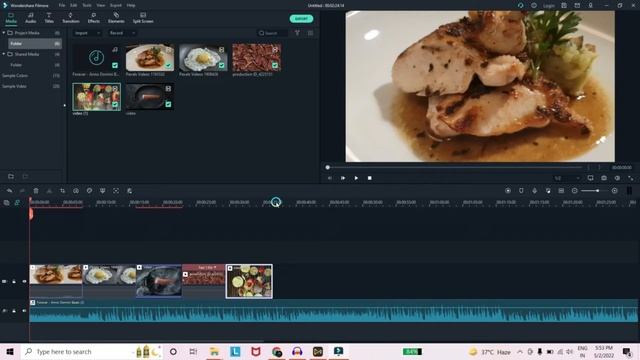Open the Elements tab
The image size is (640, 360).
tap(116, 18)
